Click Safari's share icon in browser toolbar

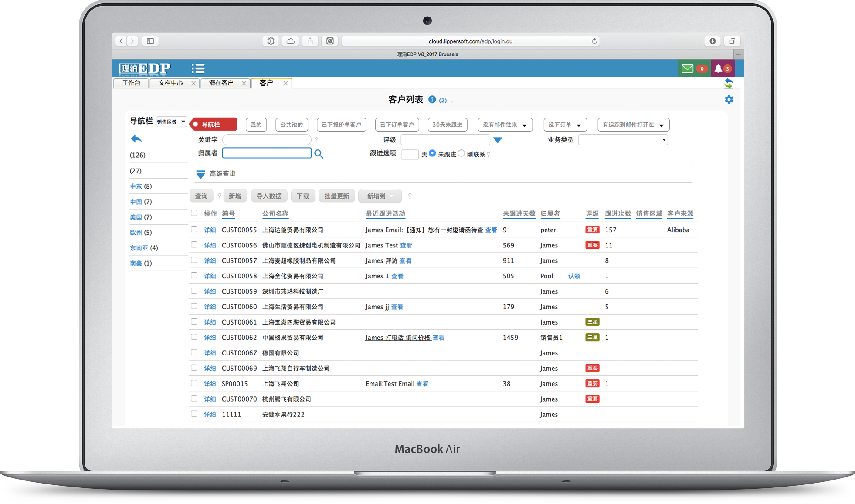point(310,41)
